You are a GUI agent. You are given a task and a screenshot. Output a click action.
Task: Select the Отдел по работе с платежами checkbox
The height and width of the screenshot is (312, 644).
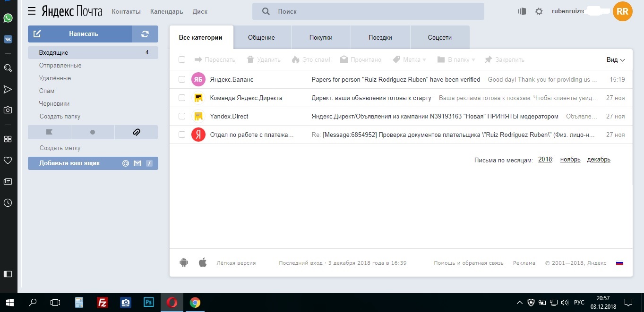click(x=182, y=135)
